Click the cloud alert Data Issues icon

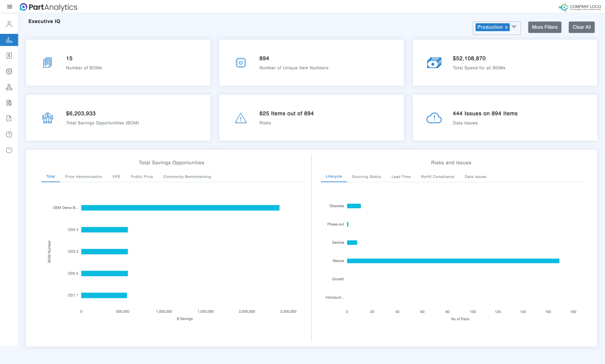click(x=434, y=118)
